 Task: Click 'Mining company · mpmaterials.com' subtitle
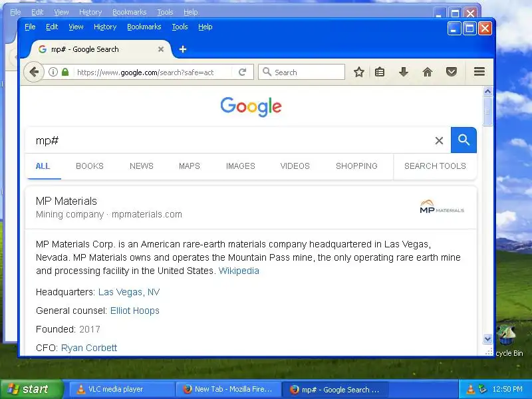click(109, 214)
